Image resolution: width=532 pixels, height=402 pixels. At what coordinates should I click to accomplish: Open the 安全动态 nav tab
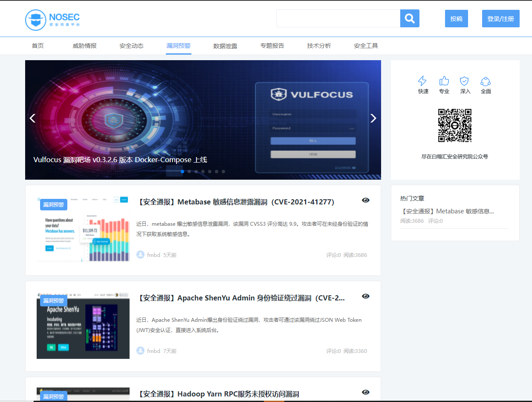click(131, 46)
